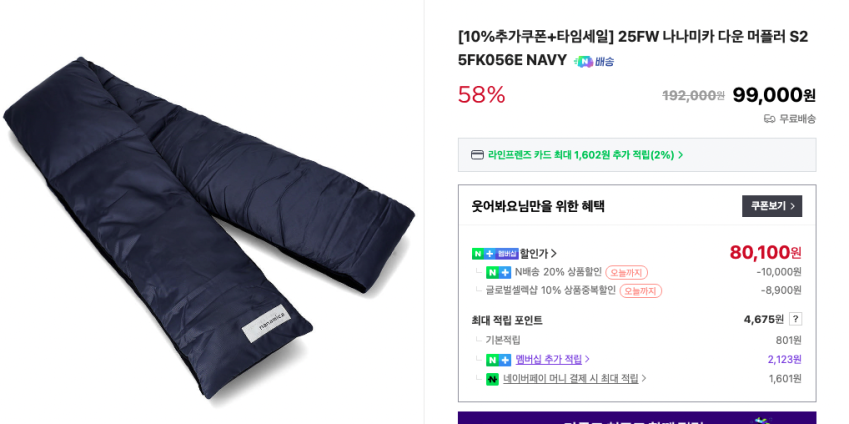Expand the 라인프렌즈 카드 적립 banner arrow

681,155
